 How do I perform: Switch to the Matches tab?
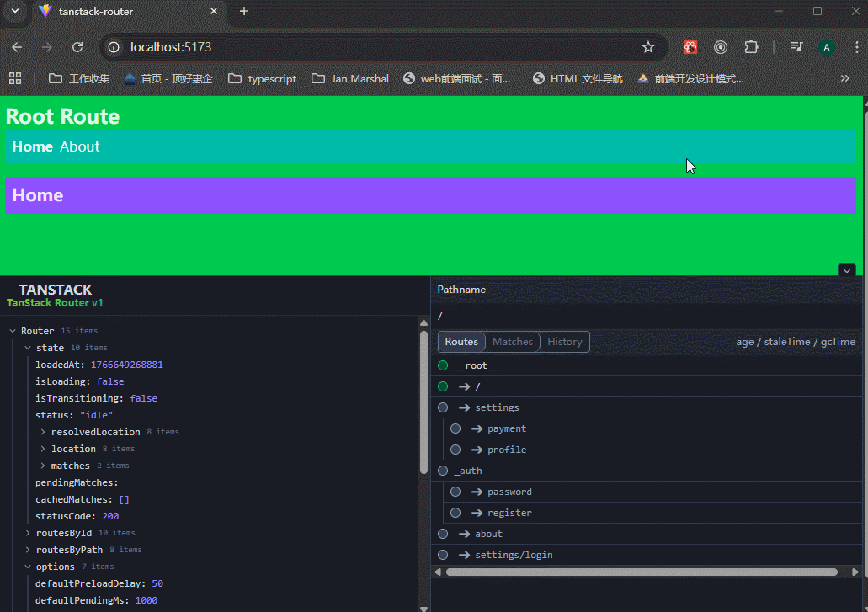[512, 342]
